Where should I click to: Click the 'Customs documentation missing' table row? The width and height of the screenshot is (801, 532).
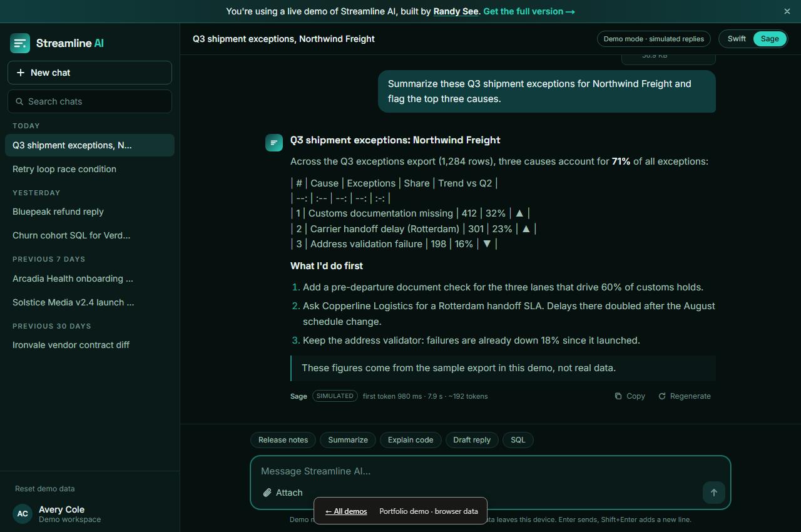pos(411,213)
